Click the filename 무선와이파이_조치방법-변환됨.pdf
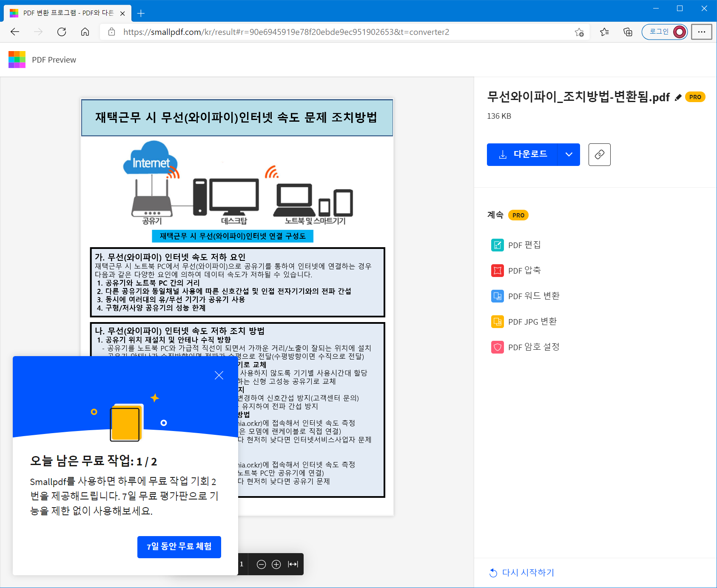The width and height of the screenshot is (717, 588). (x=578, y=97)
